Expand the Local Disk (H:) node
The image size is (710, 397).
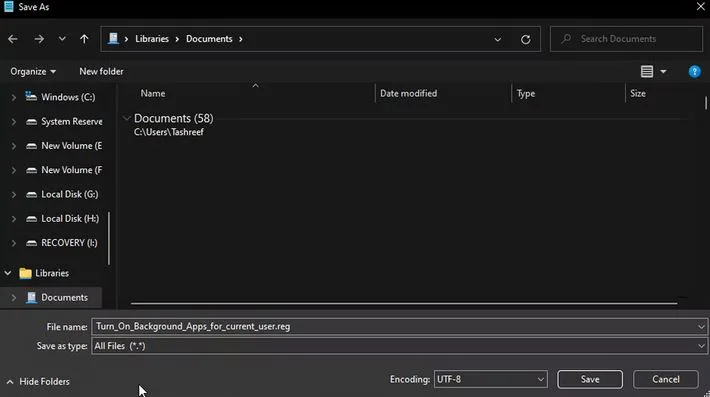click(14, 219)
